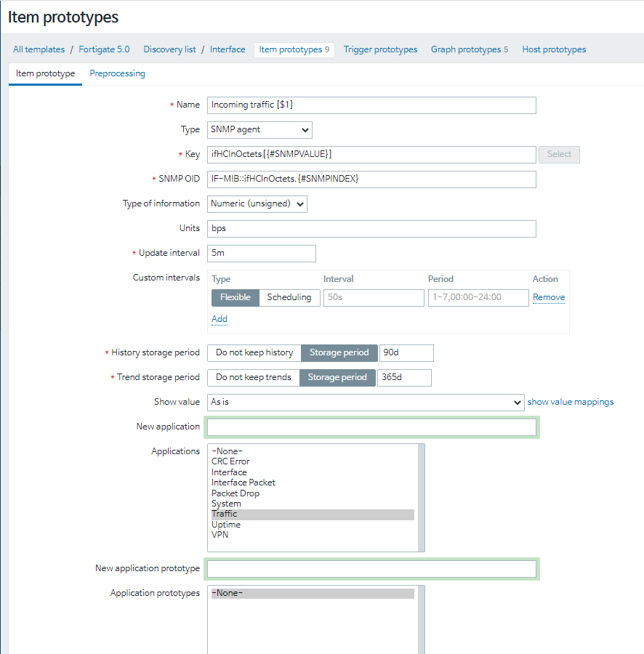The width and height of the screenshot is (644, 654).
Task: Switch to the Preprocessing tab
Action: [x=117, y=73]
